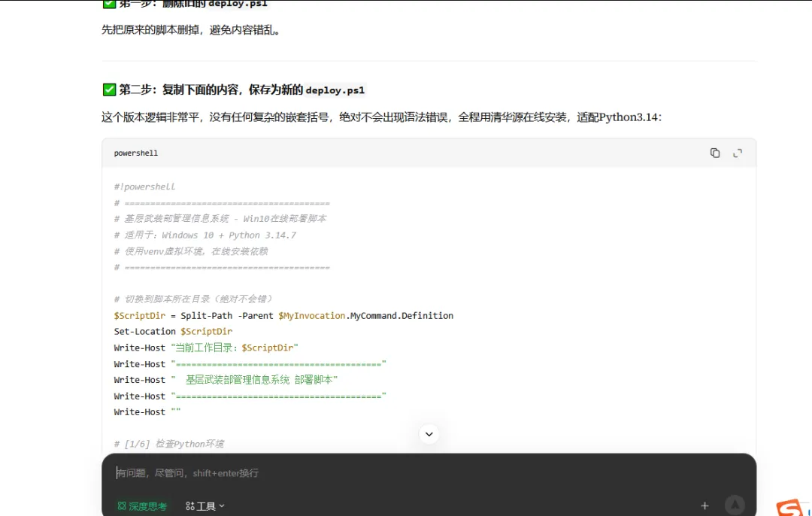Focus the message input field

click(429, 473)
